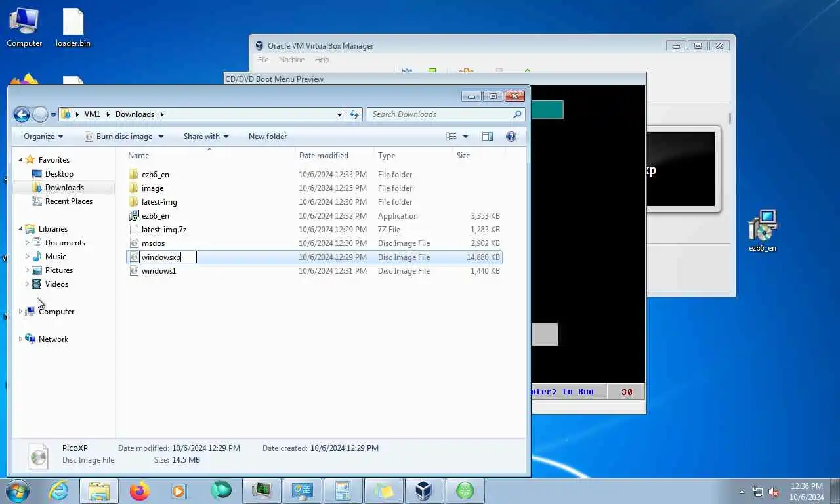Sort by Name column header
Viewport: 840px width, 504px height.
coord(209,156)
